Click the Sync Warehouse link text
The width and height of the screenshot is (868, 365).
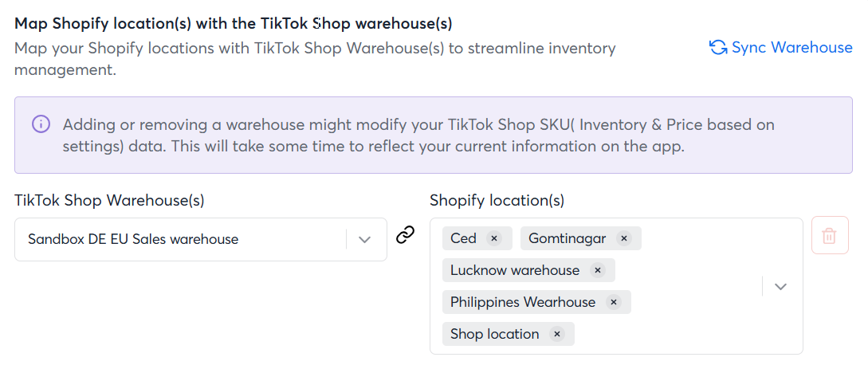[791, 48]
